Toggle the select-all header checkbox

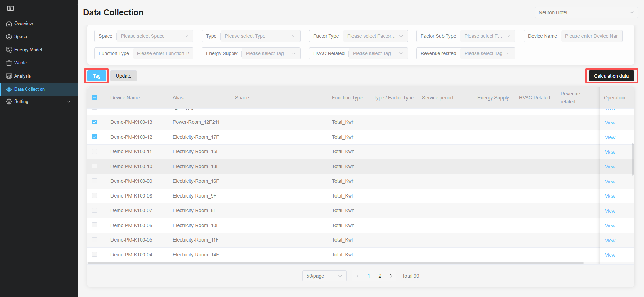pyautogui.click(x=95, y=97)
